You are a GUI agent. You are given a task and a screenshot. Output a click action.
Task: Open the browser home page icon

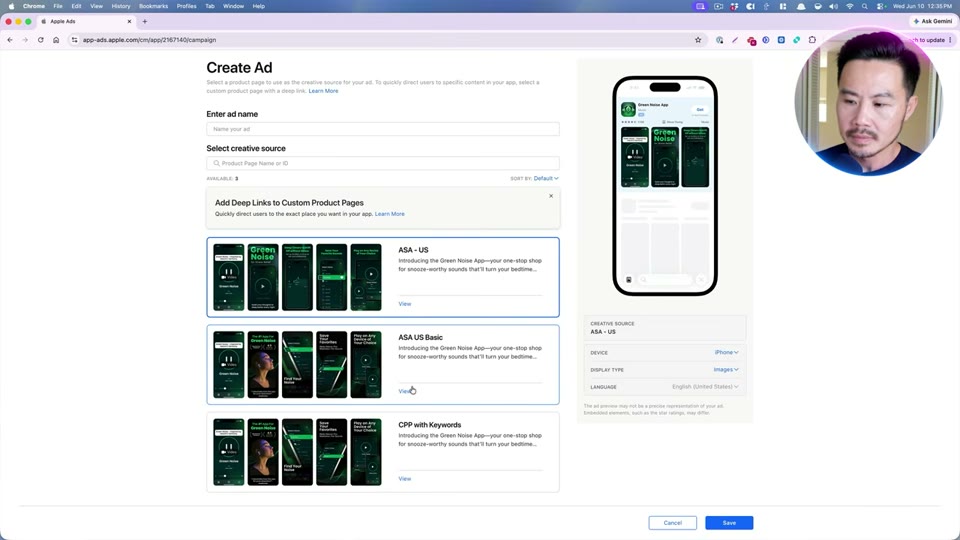pos(56,40)
